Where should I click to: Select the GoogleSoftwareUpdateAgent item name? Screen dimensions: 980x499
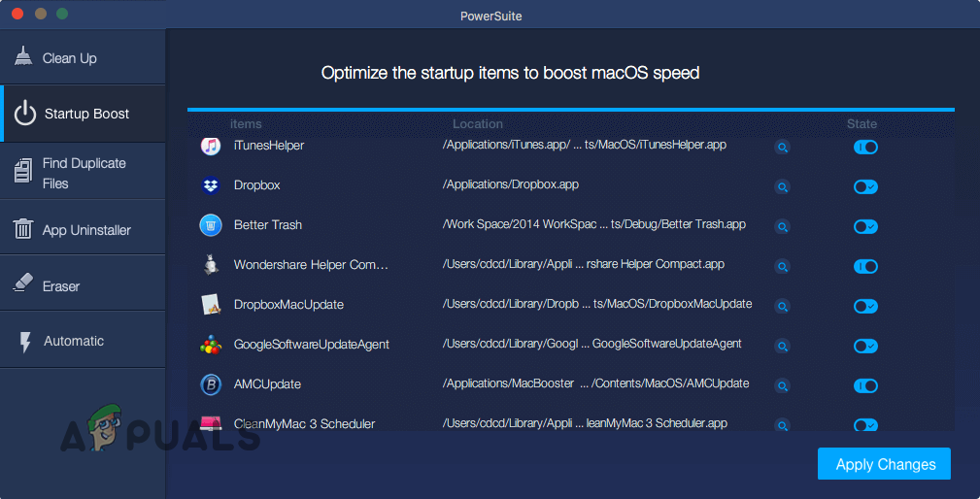tap(311, 344)
